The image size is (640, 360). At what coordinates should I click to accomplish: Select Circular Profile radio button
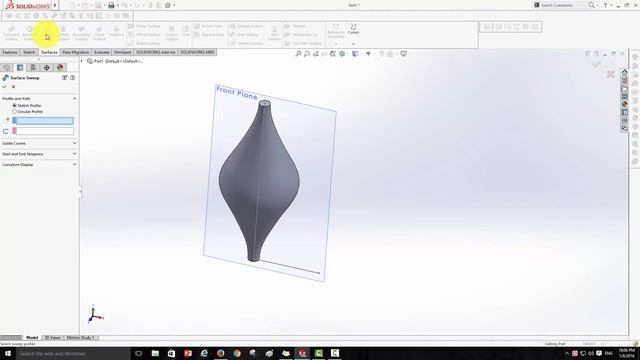[15, 111]
